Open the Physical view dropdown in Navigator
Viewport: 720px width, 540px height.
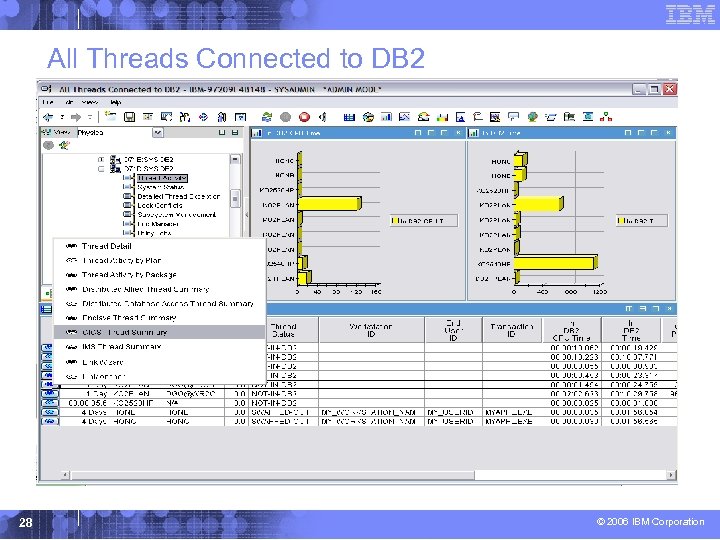click(x=158, y=133)
